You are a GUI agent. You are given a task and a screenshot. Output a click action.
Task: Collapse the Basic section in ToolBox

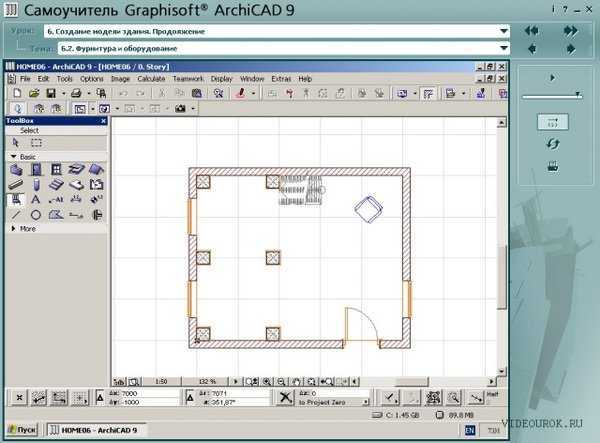click(13, 156)
